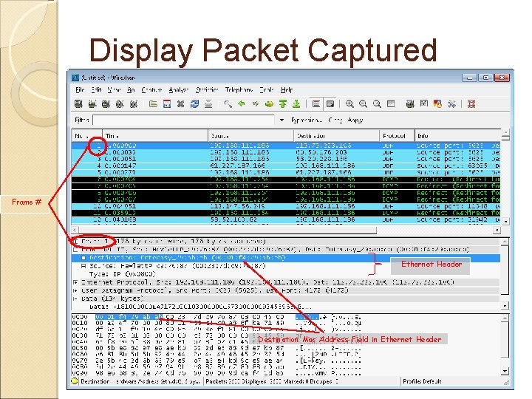This screenshot has width=532, height=399.
Task: Stop the running capture toolbar icon
Action: (120, 104)
